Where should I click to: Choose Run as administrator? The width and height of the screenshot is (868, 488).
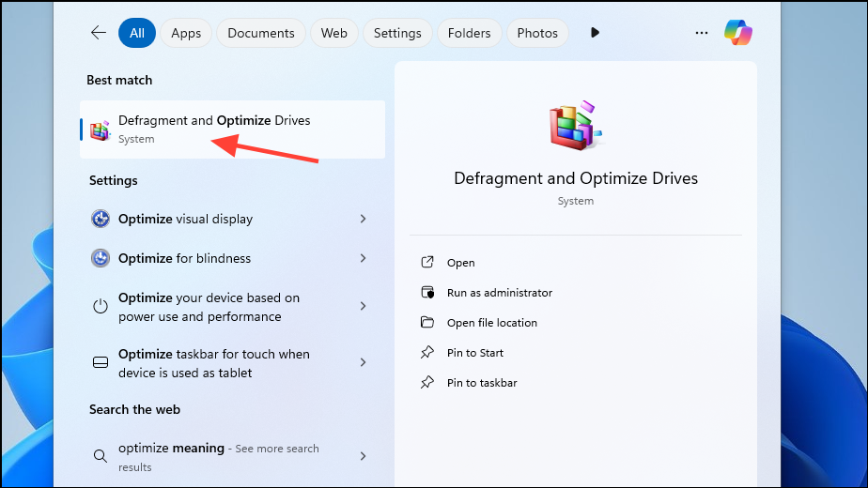click(500, 293)
